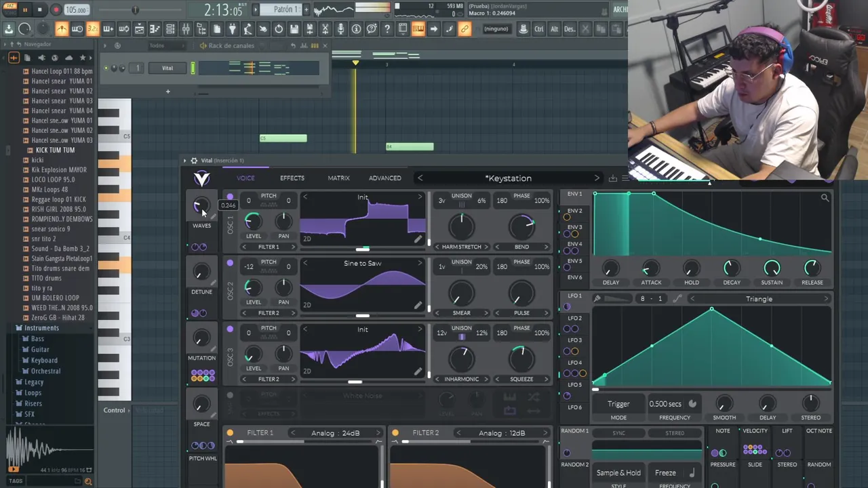Open the (ninguno) snap dropdown
The image size is (868, 488).
(x=496, y=29)
